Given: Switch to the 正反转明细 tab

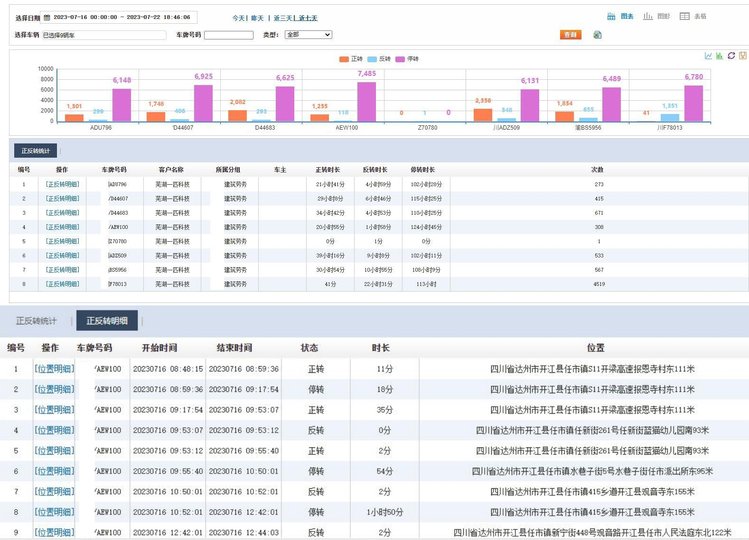Looking at the screenshot, I should tap(107, 321).
